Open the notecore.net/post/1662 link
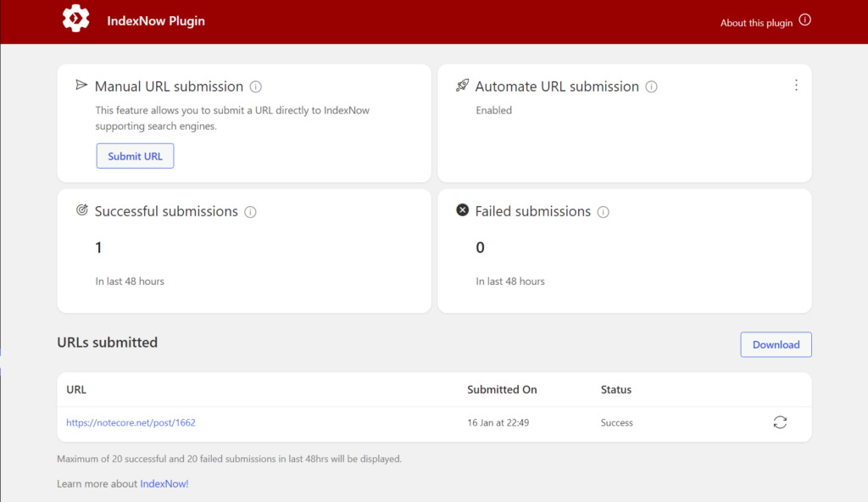This screenshot has height=502, width=868. click(131, 423)
